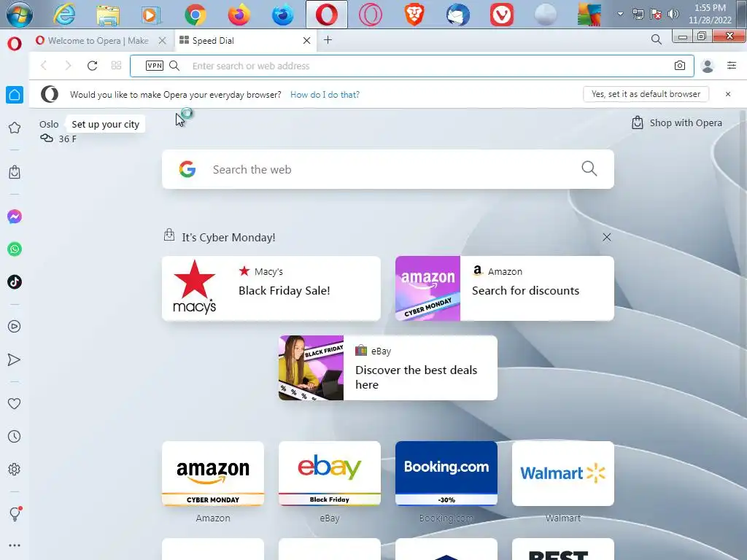Go to Speed Dial home in sidebar
This screenshot has width=747, height=560.
15,95
